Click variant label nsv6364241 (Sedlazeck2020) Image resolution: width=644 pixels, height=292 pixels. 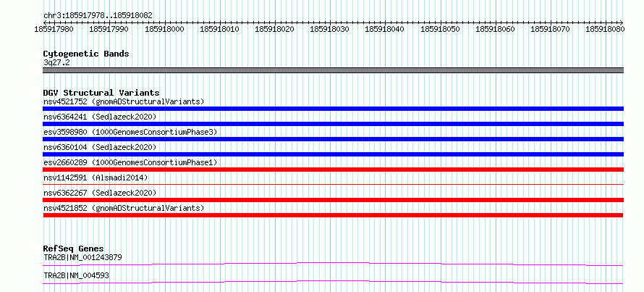coord(100,117)
